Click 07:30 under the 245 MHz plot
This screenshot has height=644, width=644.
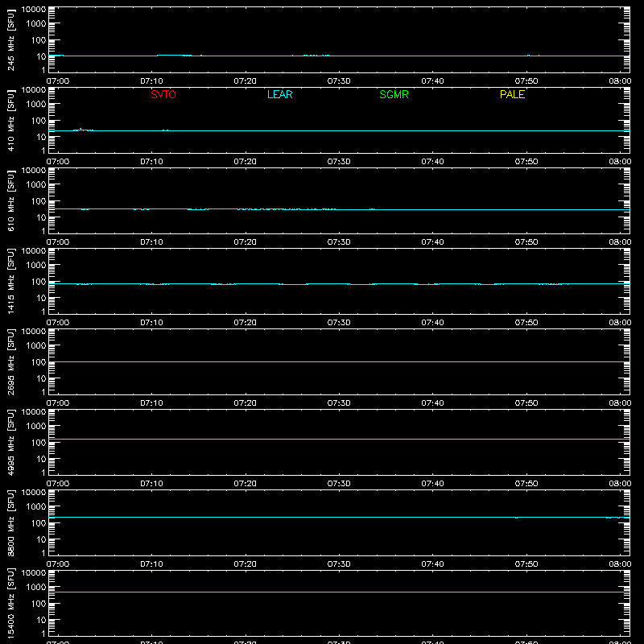click(339, 81)
